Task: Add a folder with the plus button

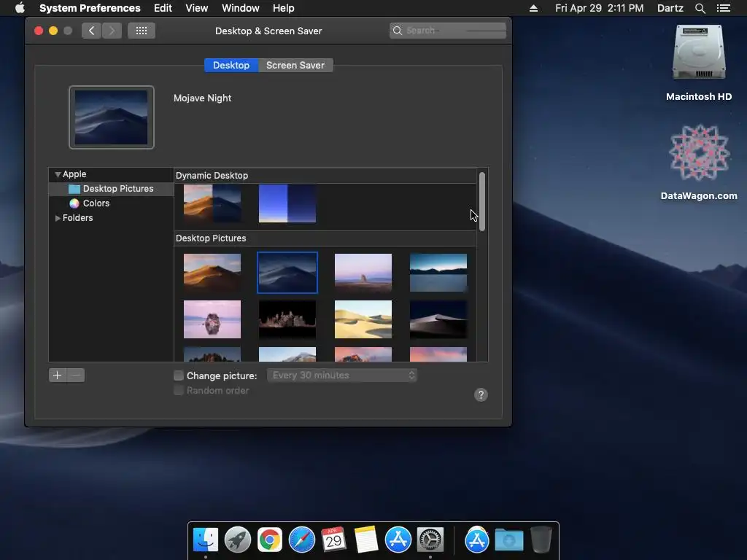Action: (x=57, y=376)
